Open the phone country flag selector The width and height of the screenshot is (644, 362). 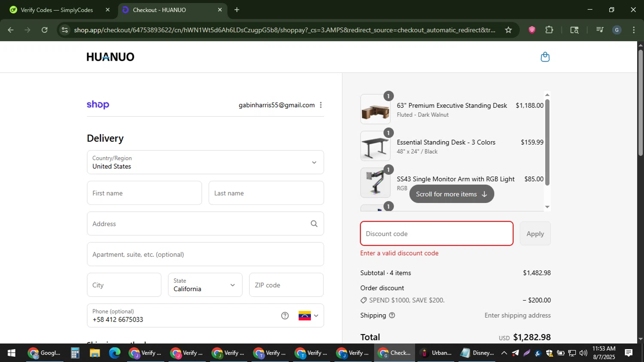pyautogui.click(x=308, y=316)
